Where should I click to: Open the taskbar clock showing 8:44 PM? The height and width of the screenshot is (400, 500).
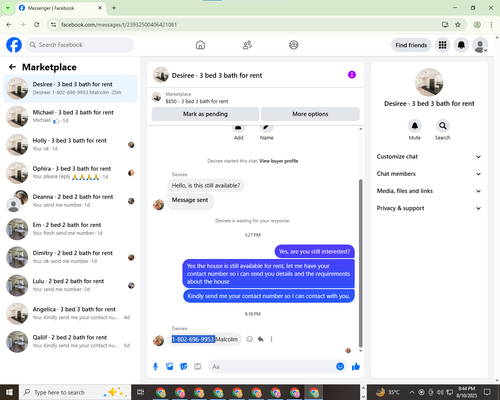point(467,392)
